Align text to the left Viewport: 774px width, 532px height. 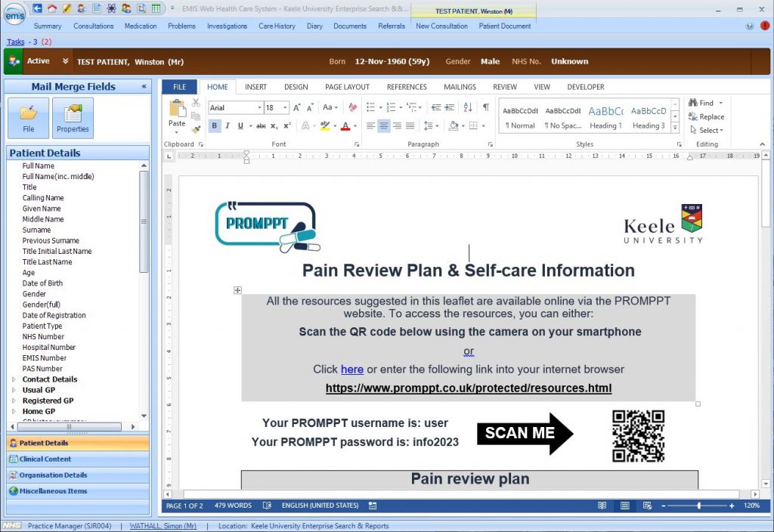(370, 126)
